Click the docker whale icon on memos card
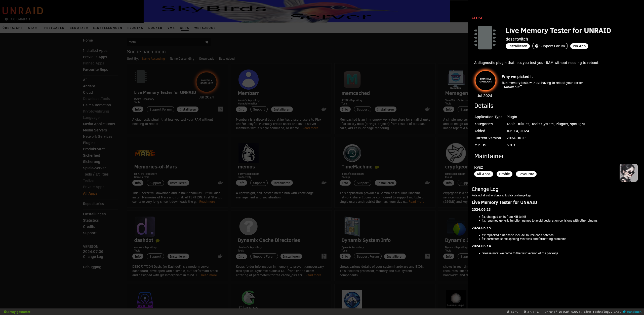 click(x=324, y=183)
